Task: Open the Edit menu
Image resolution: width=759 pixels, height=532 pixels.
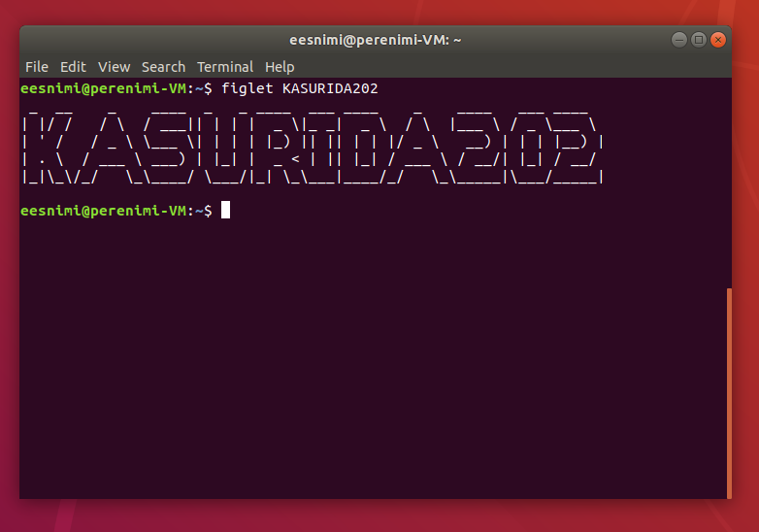Action: [x=73, y=67]
